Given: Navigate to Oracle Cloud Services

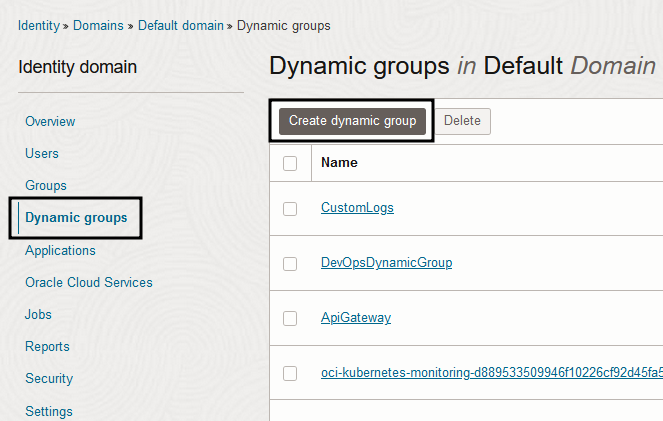Looking at the screenshot, I should (89, 283).
